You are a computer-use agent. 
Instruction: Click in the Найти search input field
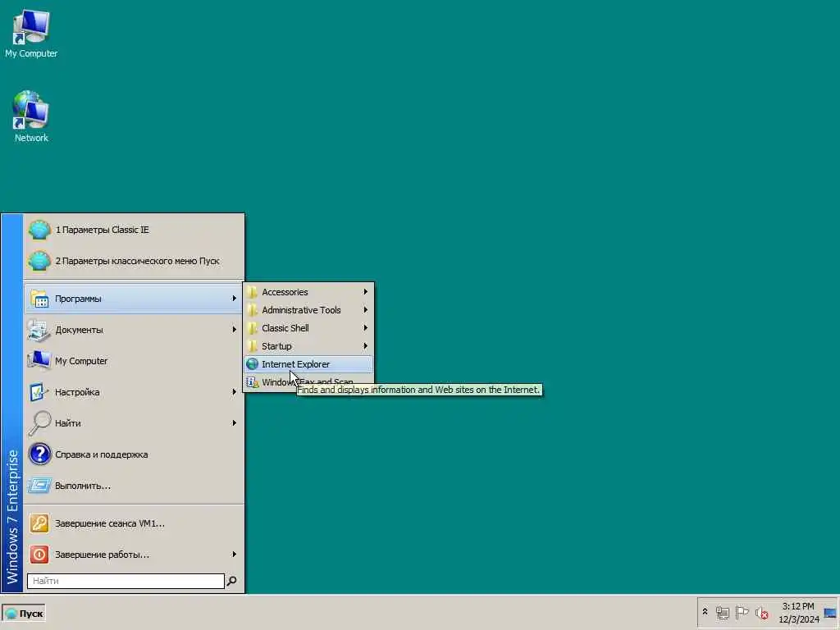[126, 581]
